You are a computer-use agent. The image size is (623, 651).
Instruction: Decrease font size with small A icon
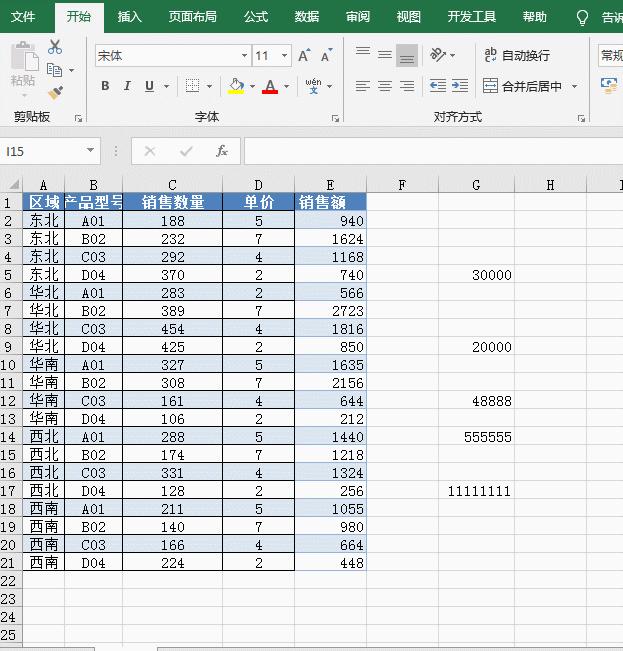coord(327,56)
